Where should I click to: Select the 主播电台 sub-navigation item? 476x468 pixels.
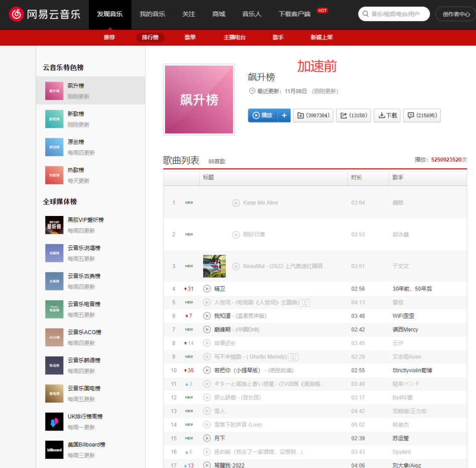tap(235, 37)
